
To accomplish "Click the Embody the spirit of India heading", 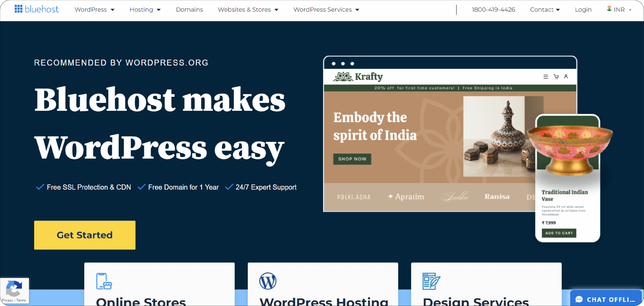I will [375, 126].
